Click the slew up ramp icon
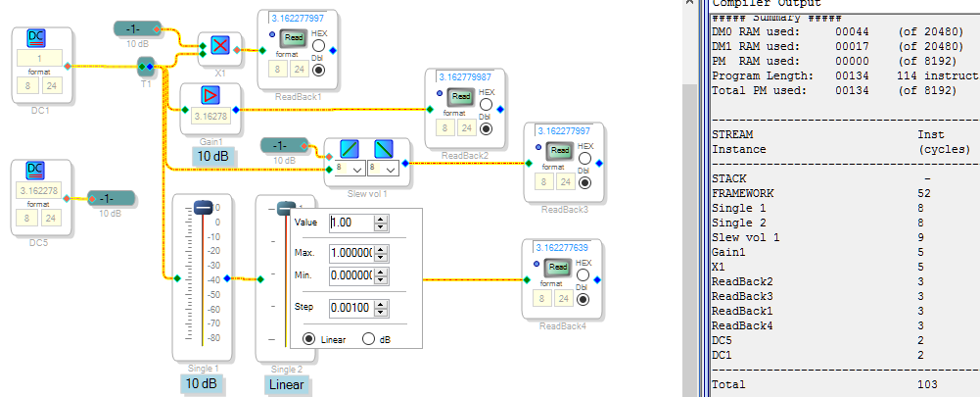The image size is (980, 397). [350, 150]
